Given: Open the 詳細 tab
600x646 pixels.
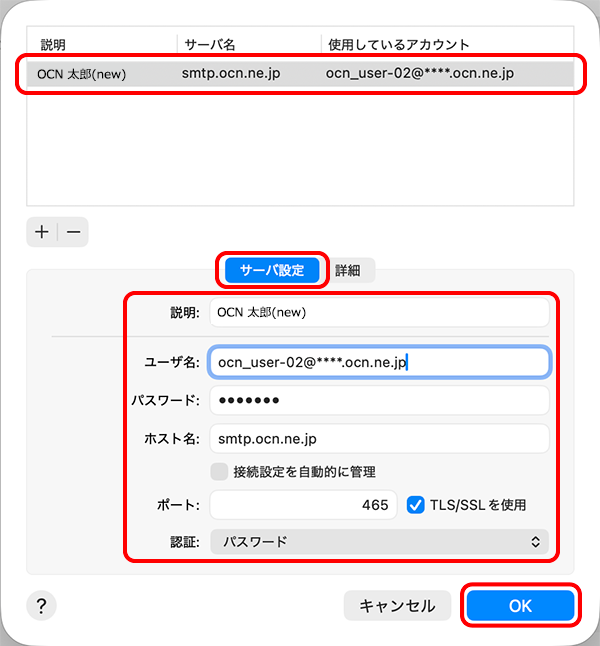Looking at the screenshot, I should pos(348,270).
